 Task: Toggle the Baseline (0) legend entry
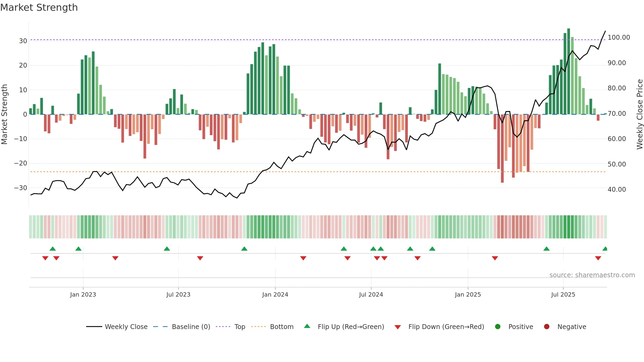point(182,327)
